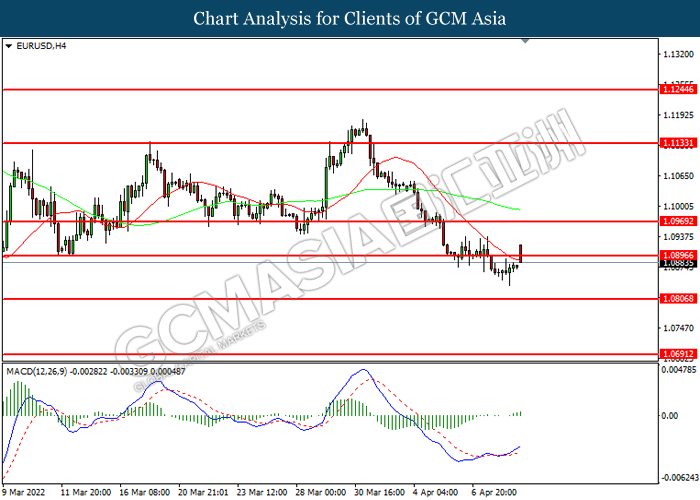Select the chart shift marker triangle
The image size is (700, 500).
pos(525,41)
